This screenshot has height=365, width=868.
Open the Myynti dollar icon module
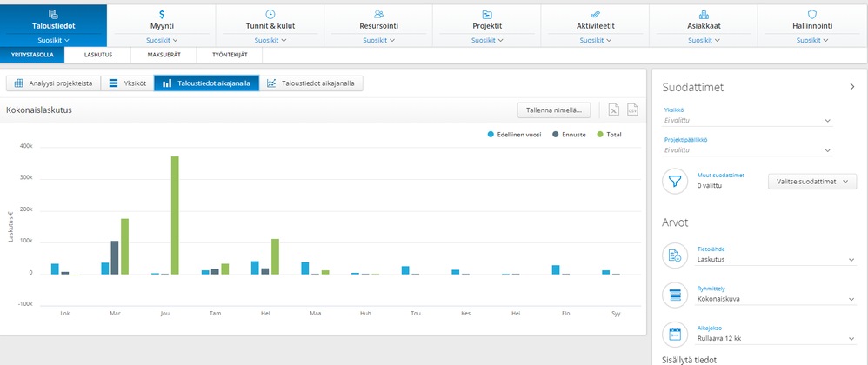162,15
